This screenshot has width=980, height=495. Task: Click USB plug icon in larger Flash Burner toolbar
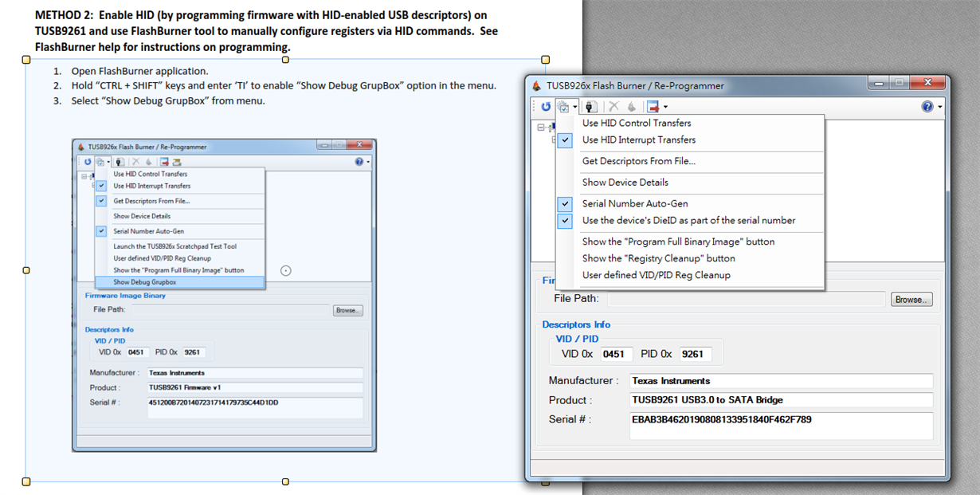[591, 107]
